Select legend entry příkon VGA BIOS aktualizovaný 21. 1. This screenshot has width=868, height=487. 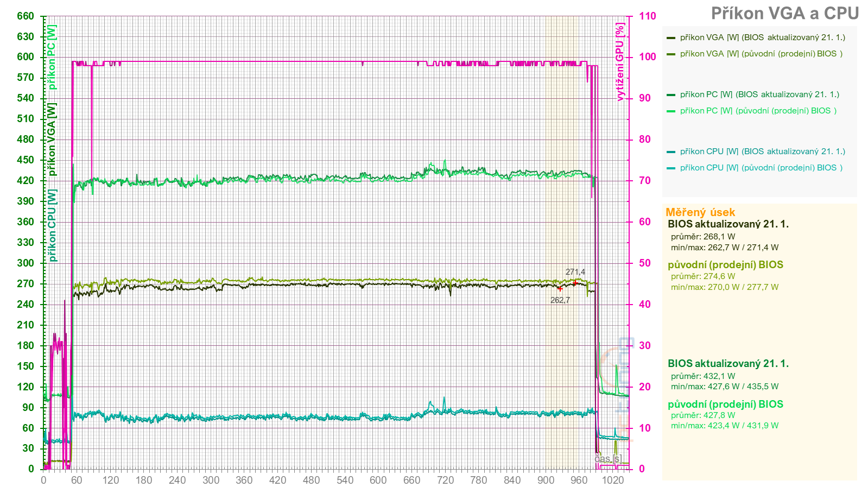[x=756, y=37]
